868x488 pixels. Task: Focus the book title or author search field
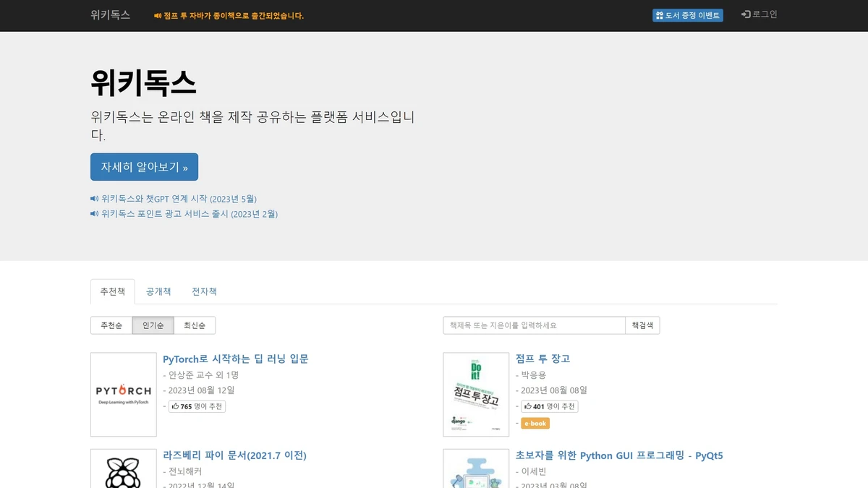(x=535, y=325)
